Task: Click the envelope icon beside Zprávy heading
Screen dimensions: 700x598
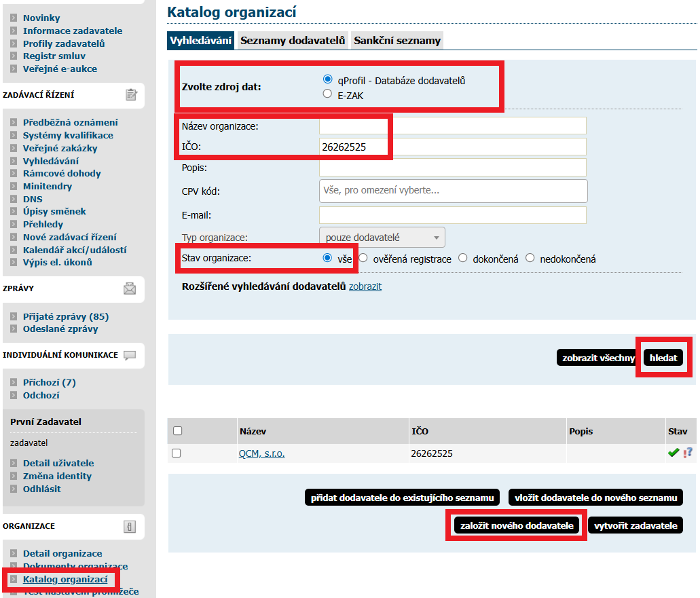Action: click(x=130, y=288)
